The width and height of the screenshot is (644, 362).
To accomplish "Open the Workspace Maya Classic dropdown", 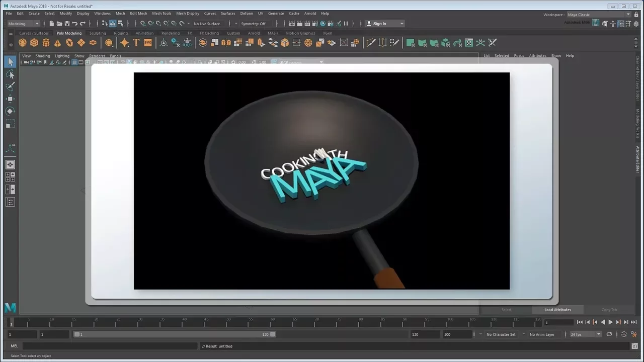I will [x=599, y=15].
